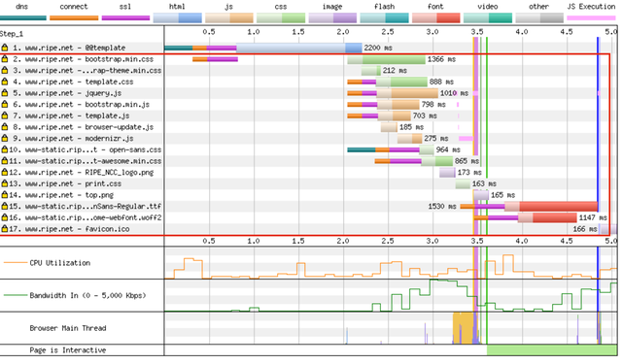Click the '1147 ms' timing value
622x364 pixels.
click(593, 217)
